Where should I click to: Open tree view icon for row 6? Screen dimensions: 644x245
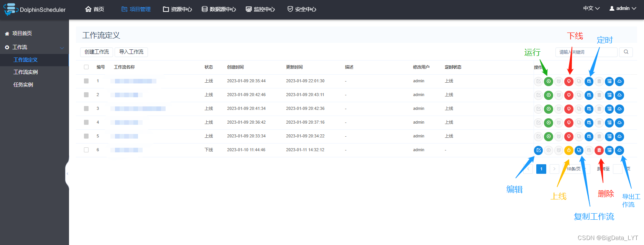[609, 150]
